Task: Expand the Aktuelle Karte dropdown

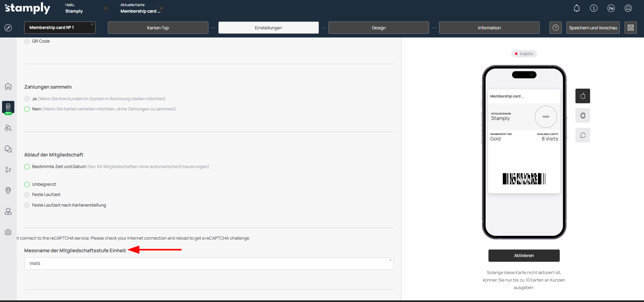Action: [x=161, y=8]
